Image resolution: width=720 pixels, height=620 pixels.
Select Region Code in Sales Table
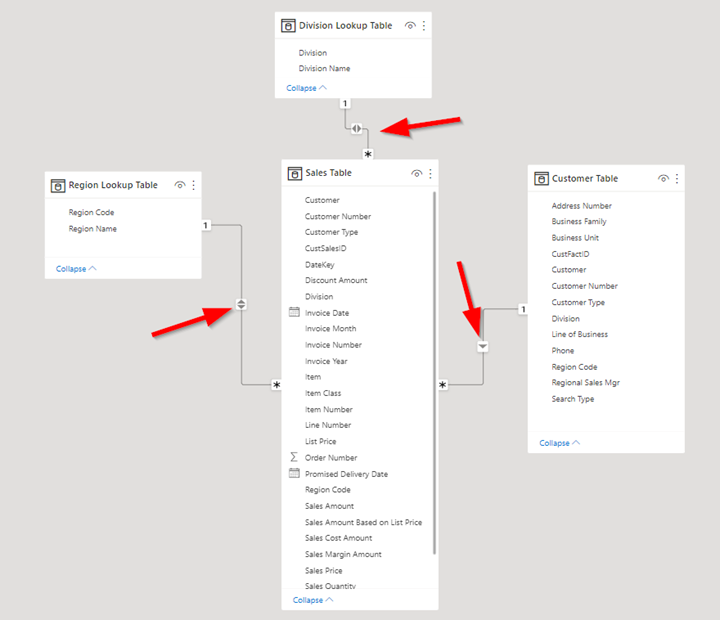(x=327, y=490)
